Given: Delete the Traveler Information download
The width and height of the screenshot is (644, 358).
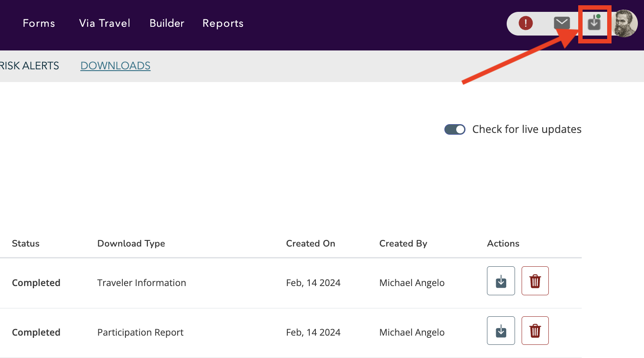Looking at the screenshot, I should (535, 281).
